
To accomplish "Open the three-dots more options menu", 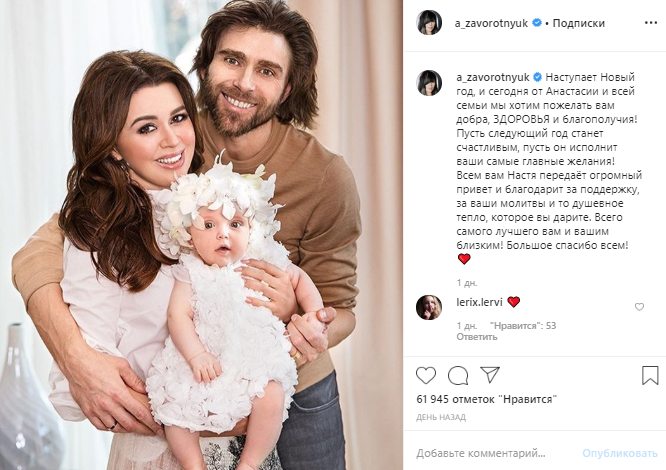I will click(x=651, y=23).
